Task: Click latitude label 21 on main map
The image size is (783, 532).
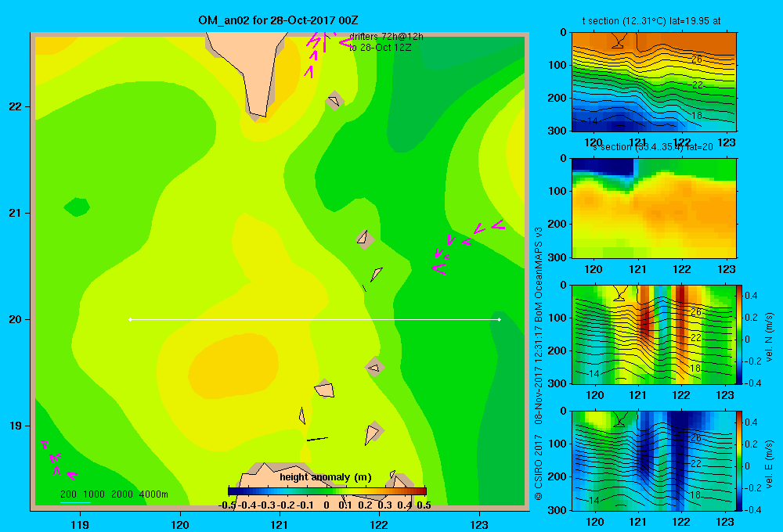Action: [15, 213]
